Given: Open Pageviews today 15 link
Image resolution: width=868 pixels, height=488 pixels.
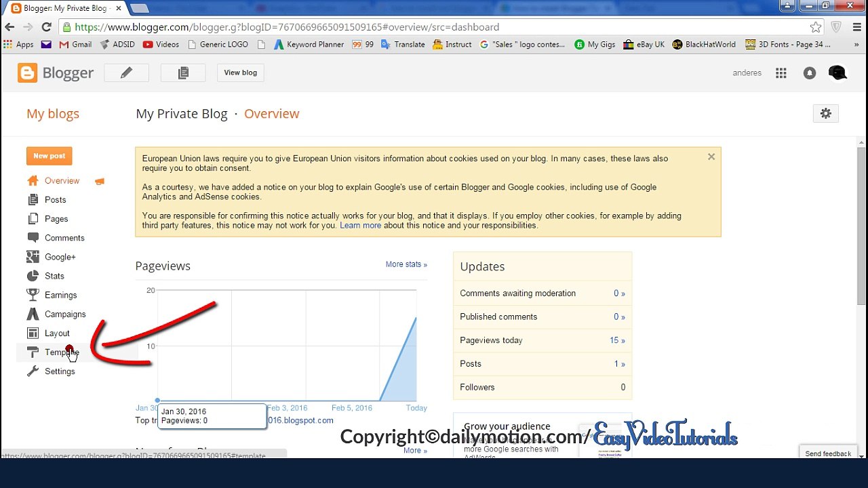Looking at the screenshot, I should coord(617,340).
